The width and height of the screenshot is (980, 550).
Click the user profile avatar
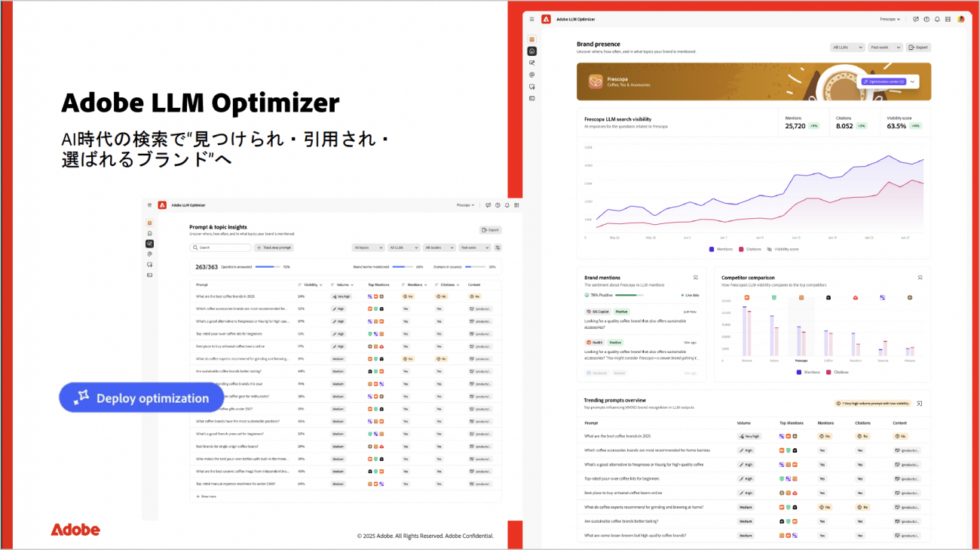[961, 19]
